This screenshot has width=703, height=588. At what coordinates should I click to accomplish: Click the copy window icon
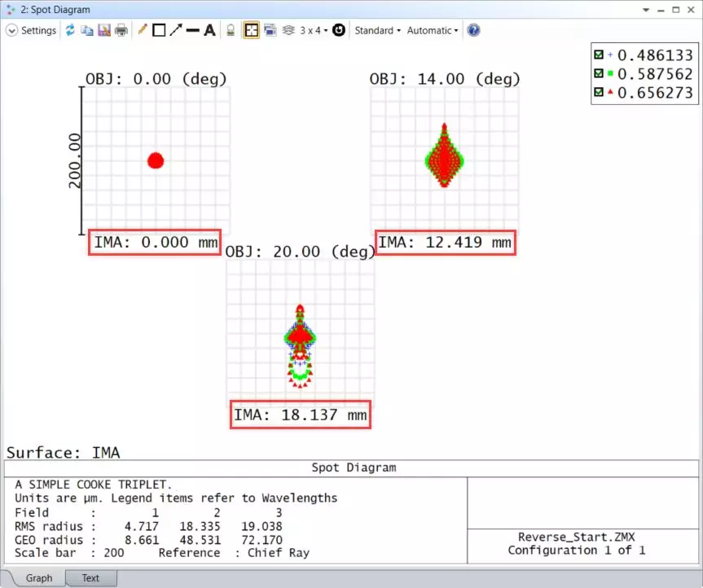[x=87, y=30]
